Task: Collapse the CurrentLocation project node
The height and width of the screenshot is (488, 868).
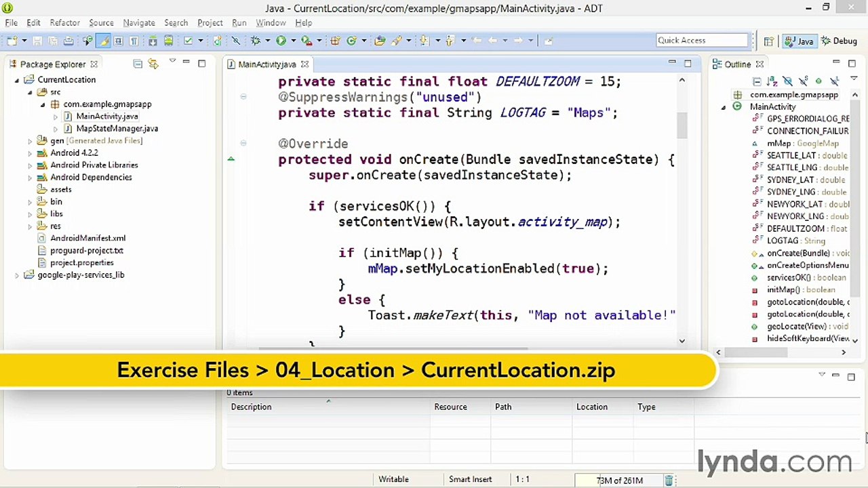Action: click(x=17, y=80)
